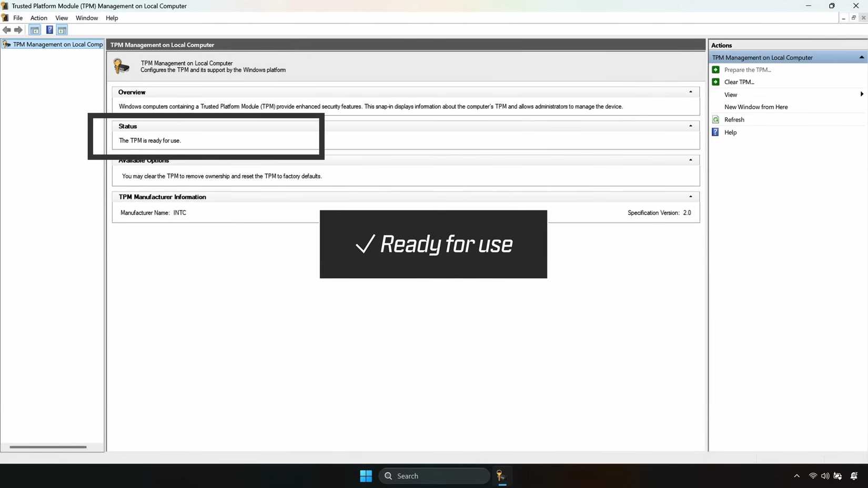Open the Wi-Fi icon in system tray
This screenshot has width=868, height=488.
click(x=812, y=476)
